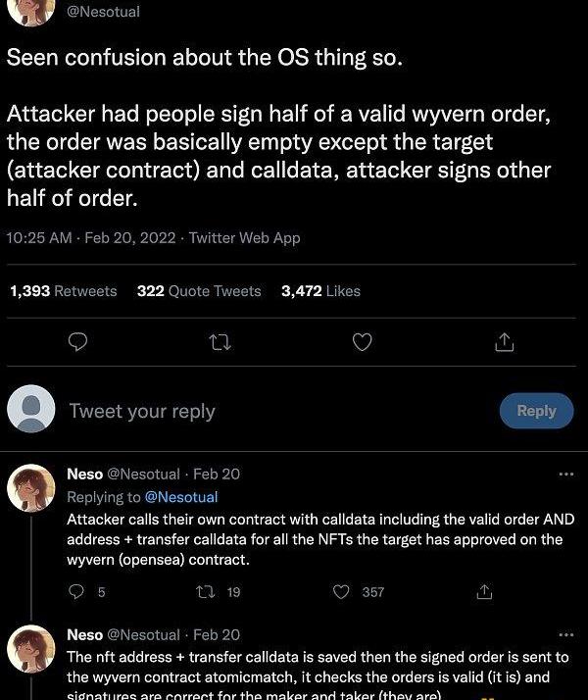Image resolution: width=588 pixels, height=700 pixels.
Task: Open more options on first Neso reply
Action: (x=565, y=474)
